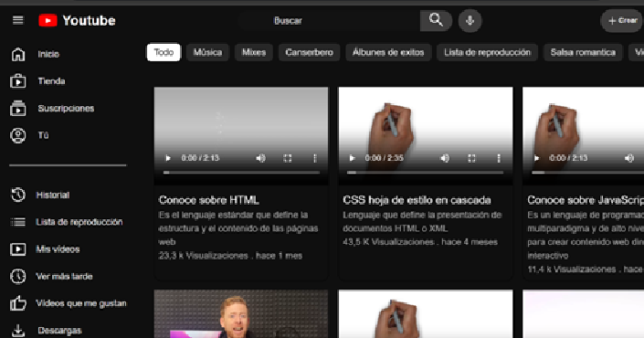
Task: Open the thumbnail with the red-haired man
Action: pos(241,313)
